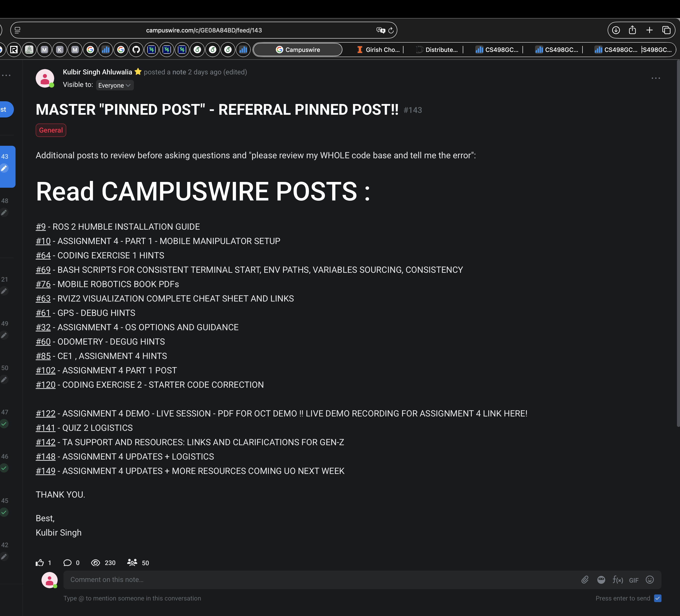680x616 pixels.
Task: Select sidebar post numbered 48
Action: click(5, 206)
